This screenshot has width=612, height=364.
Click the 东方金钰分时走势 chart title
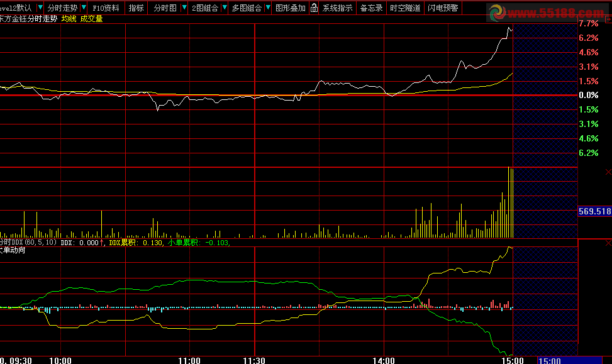[x=28, y=19]
